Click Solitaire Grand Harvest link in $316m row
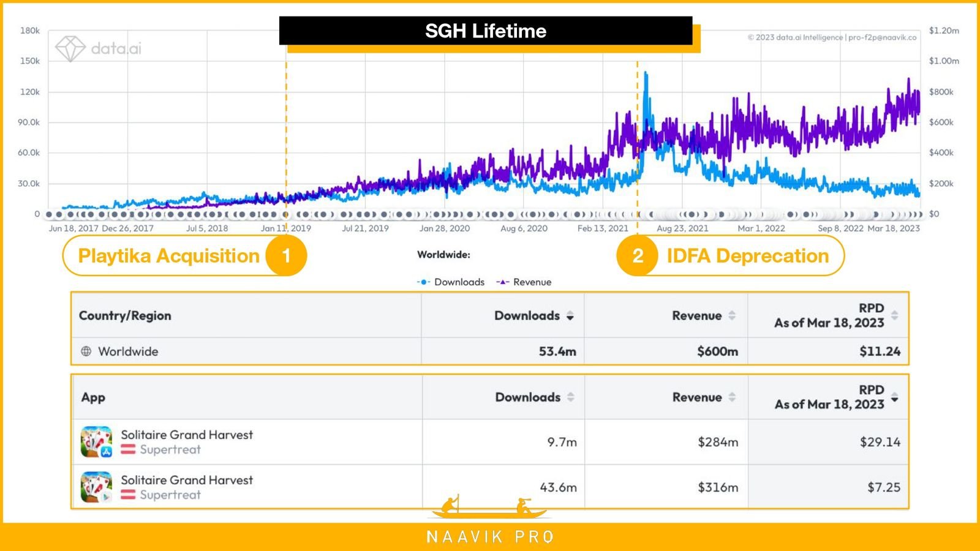The image size is (980, 551). click(187, 480)
